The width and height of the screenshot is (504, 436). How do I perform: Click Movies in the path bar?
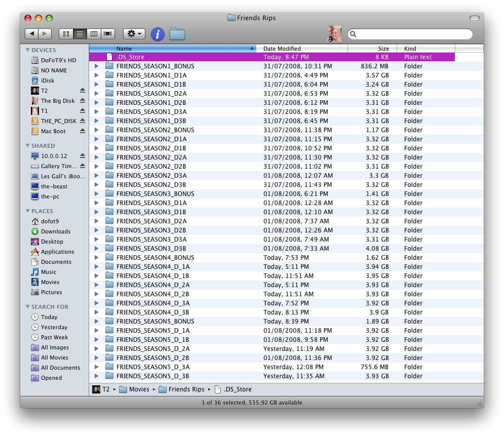point(134,389)
